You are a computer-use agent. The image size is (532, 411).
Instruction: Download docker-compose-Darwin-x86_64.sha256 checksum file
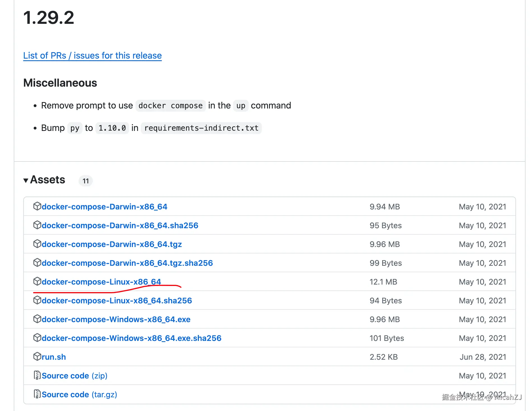point(120,226)
